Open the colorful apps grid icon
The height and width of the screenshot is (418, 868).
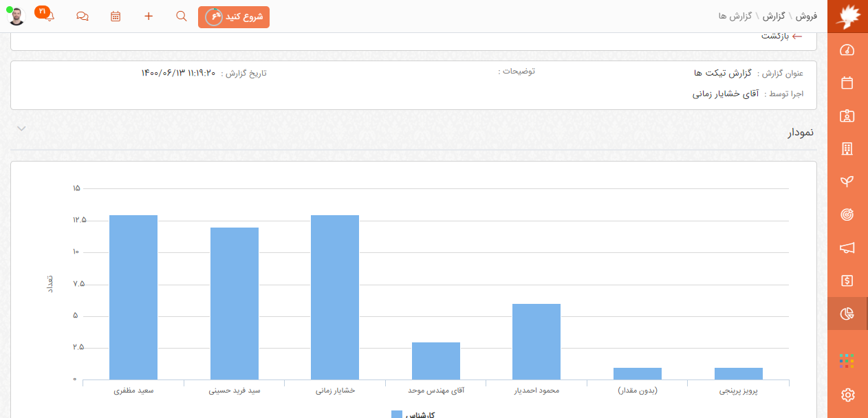tap(847, 361)
